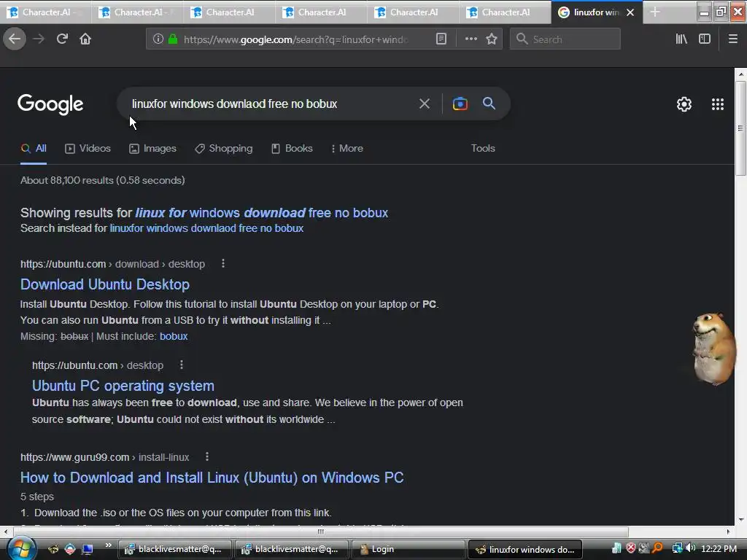Run the search with the magnifier icon

coord(489,104)
